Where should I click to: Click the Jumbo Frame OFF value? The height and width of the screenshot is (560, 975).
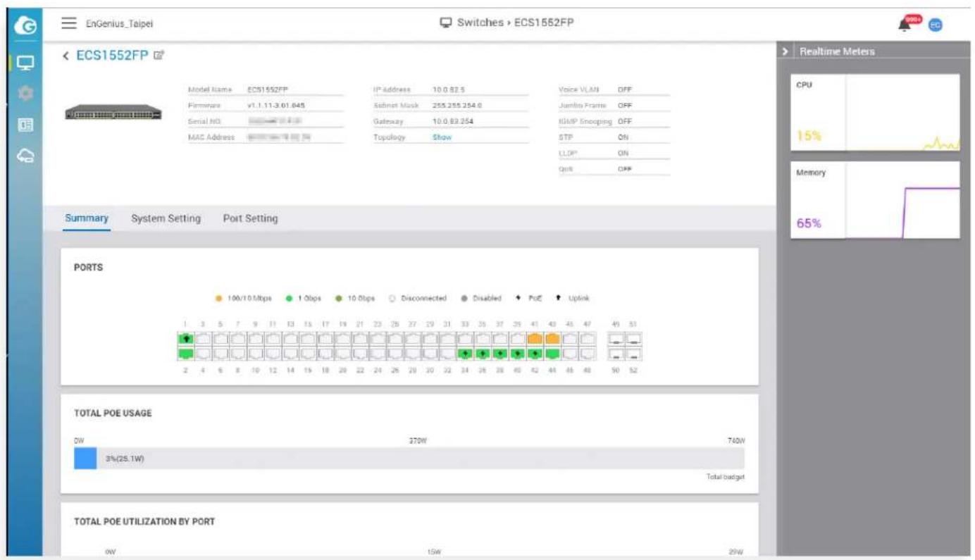624,106
